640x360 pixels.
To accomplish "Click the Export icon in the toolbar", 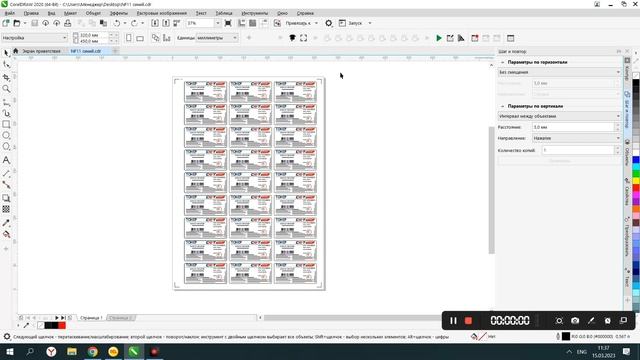I will 166,23.
